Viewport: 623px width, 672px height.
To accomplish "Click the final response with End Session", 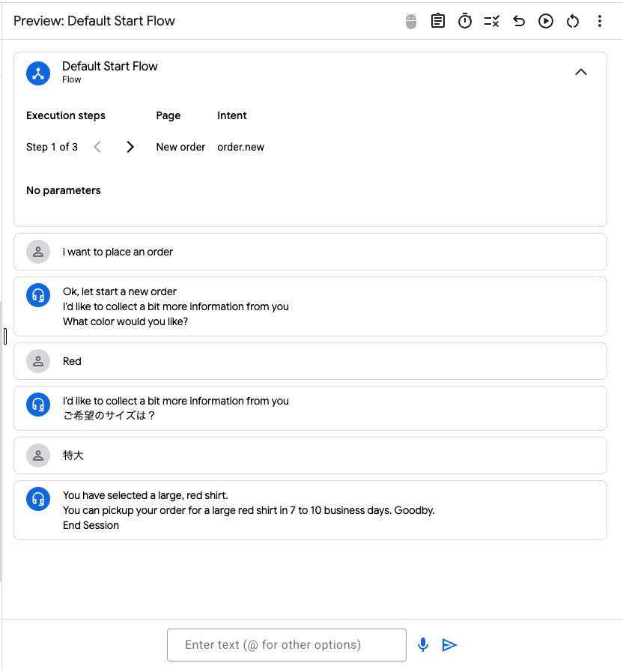I will tap(310, 510).
